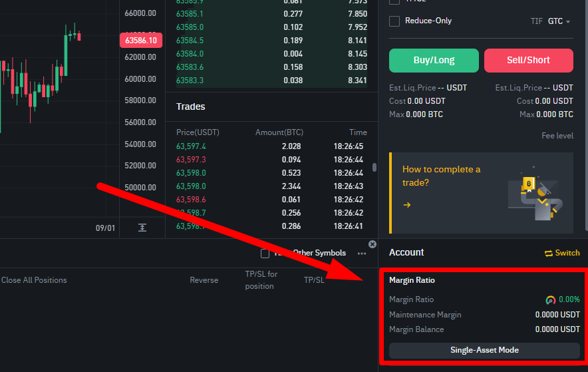Image resolution: width=588 pixels, height=372 pixels.
Task: Click the How to complete a trade link
Action: click(441, 176)
